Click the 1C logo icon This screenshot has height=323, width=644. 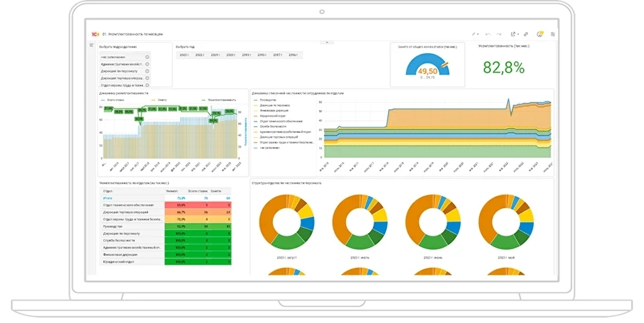95,34
